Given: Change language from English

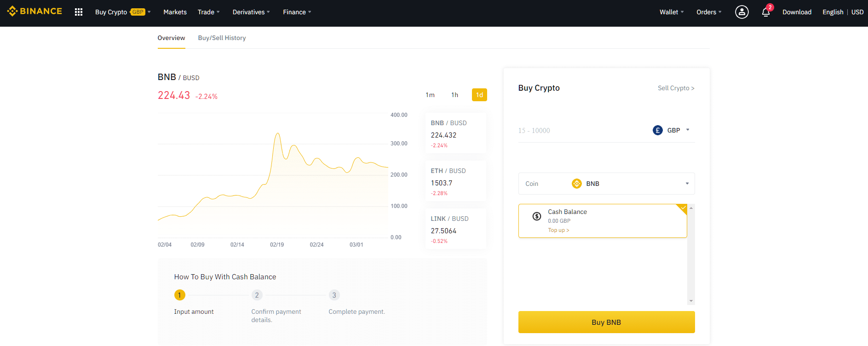Looking at the screenshot, I should [x=833, y=12].
